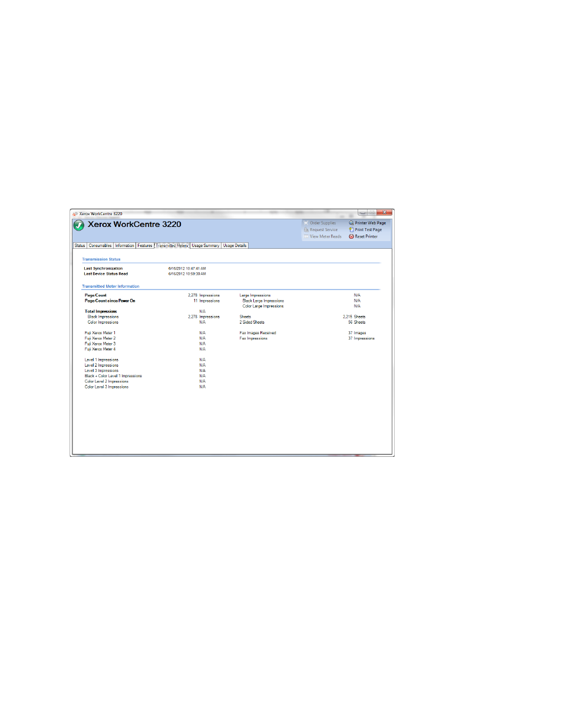Select the Fuji Xerox Meter 1 row
This screenshot has height=728, width=562.
(x=145, y=333)
